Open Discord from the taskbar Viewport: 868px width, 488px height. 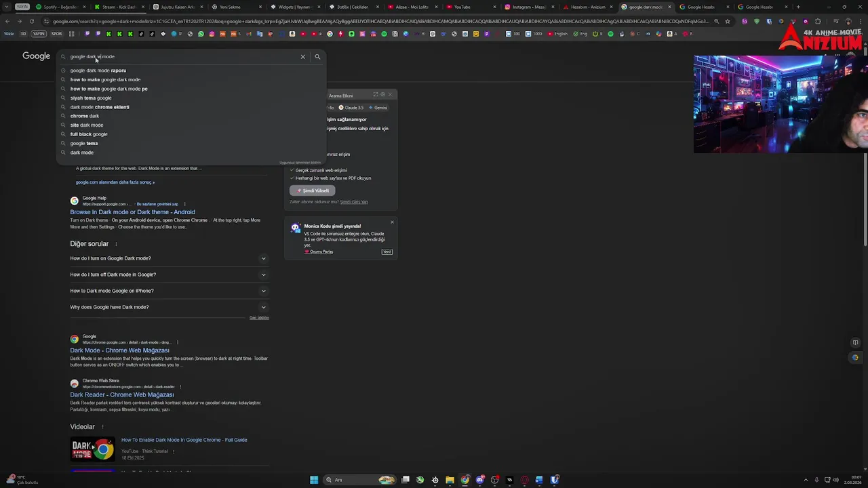[x=479, y=480]
